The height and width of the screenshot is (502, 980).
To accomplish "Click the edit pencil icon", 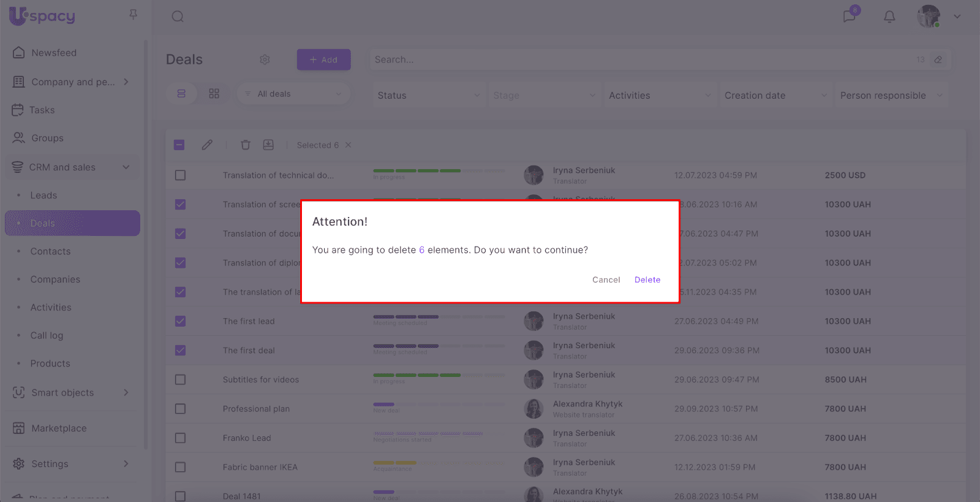I will click(x=207, y=145).
